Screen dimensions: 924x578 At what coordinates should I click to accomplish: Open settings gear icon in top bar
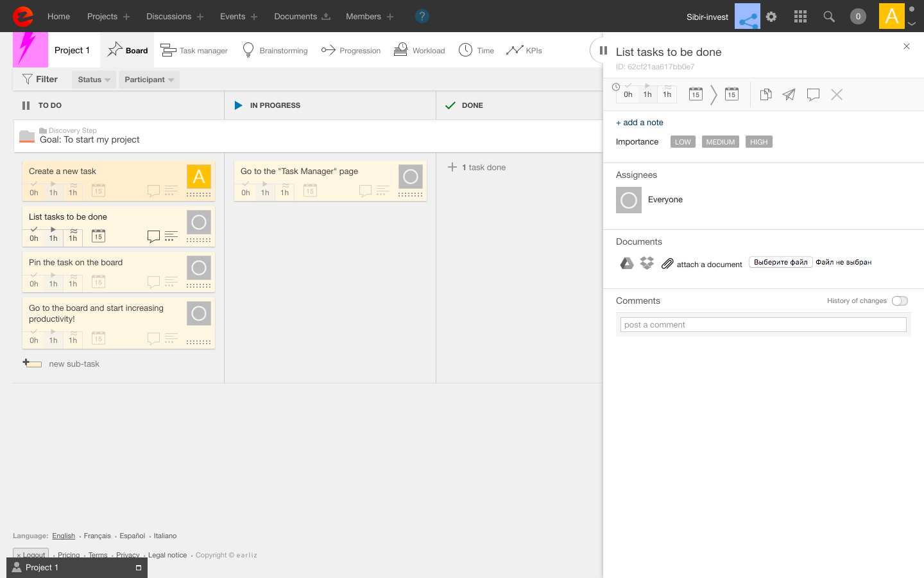(x=771, y=17)
